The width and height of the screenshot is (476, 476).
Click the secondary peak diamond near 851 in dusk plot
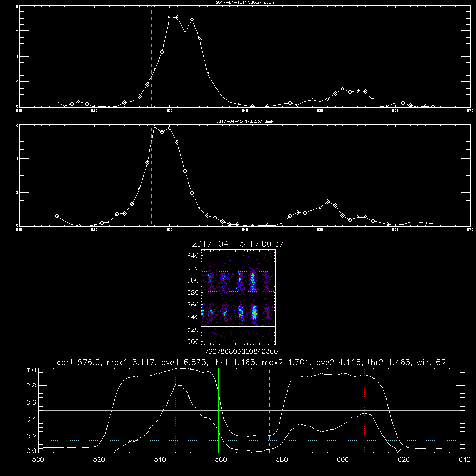(327, 201)
